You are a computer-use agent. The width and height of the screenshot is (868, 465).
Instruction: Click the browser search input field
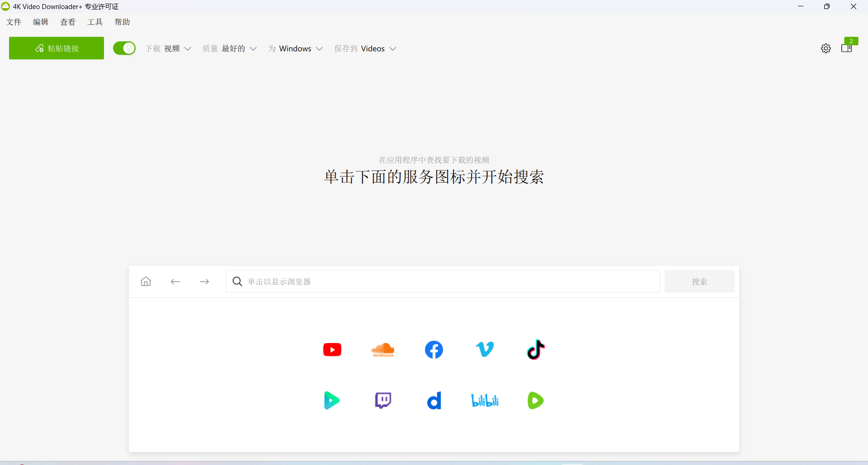pos(443,282)
